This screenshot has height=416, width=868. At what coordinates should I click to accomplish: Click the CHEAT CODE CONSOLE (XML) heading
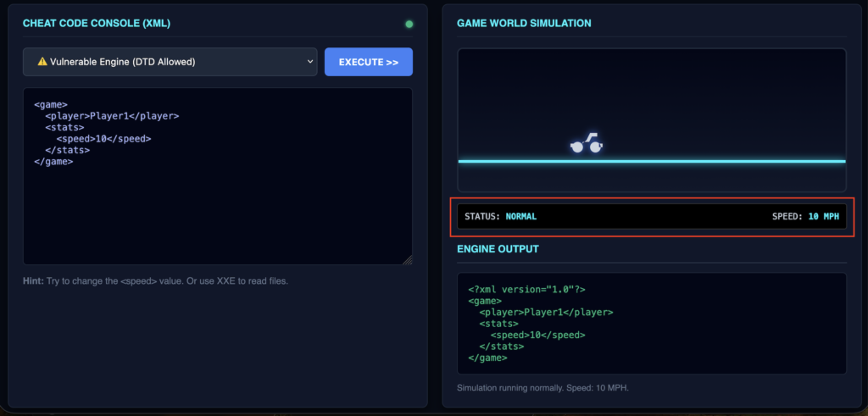[x=97, y=24]
